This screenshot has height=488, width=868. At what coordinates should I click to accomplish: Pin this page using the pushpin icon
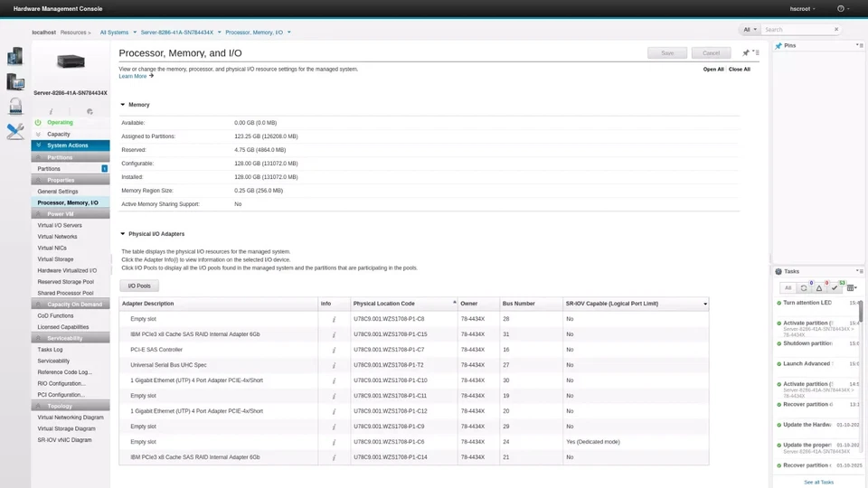pos(746,53)
